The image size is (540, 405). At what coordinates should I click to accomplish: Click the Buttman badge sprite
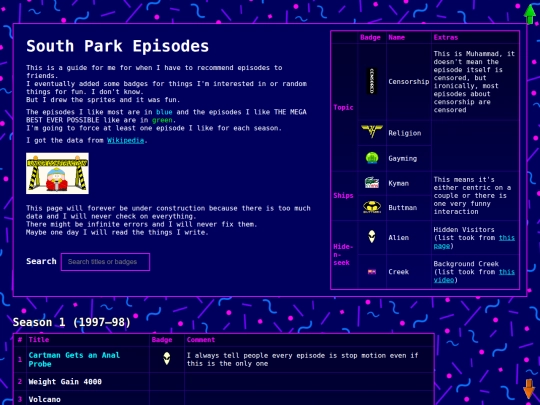tap(372, 207)
